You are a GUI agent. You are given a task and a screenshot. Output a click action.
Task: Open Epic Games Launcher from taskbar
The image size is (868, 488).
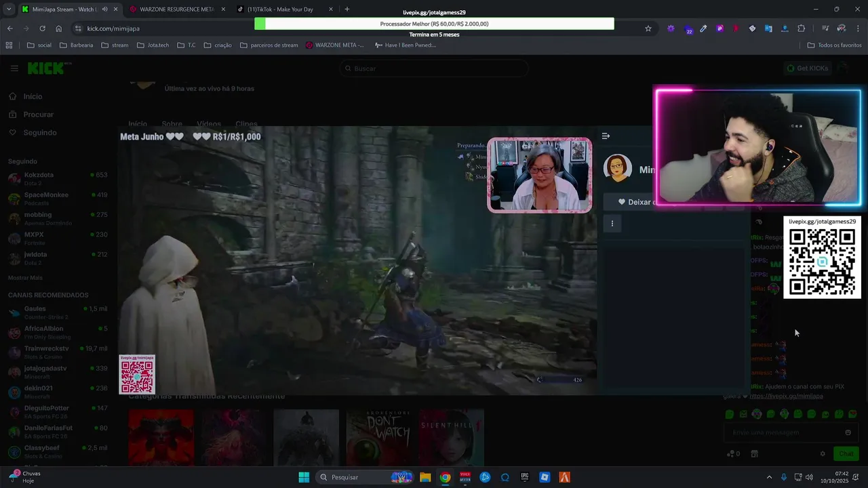tap(525, 477)
